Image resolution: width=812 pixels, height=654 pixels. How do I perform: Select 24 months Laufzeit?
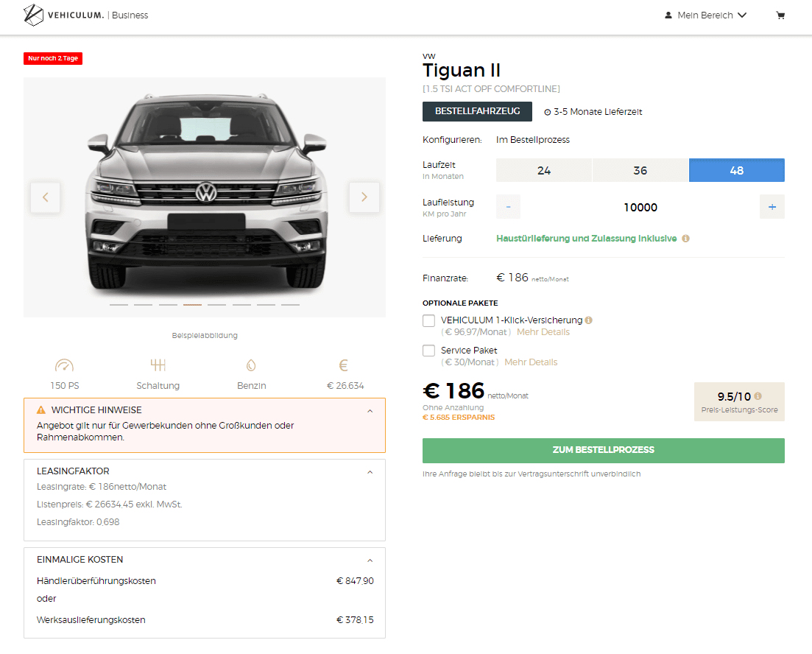[544, 170]
